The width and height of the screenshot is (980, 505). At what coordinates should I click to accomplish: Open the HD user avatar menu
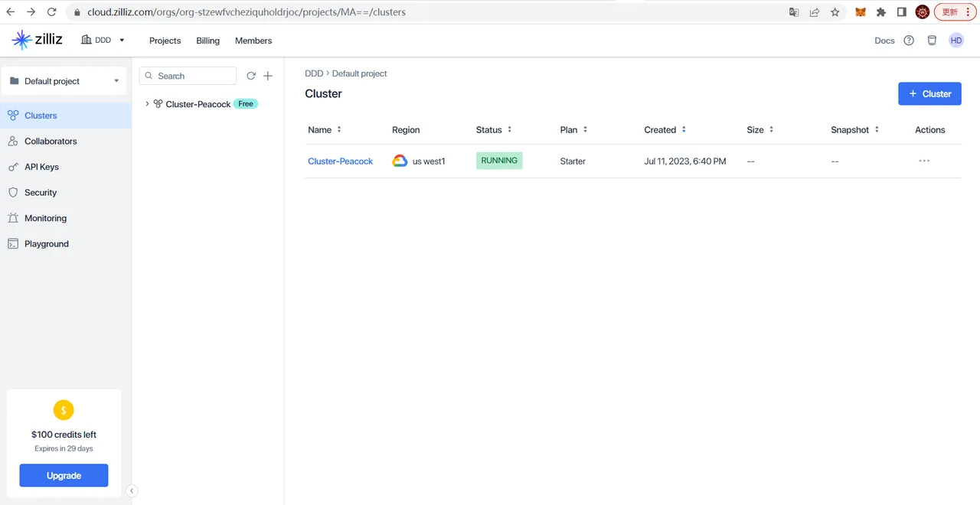tap(956, 41)
